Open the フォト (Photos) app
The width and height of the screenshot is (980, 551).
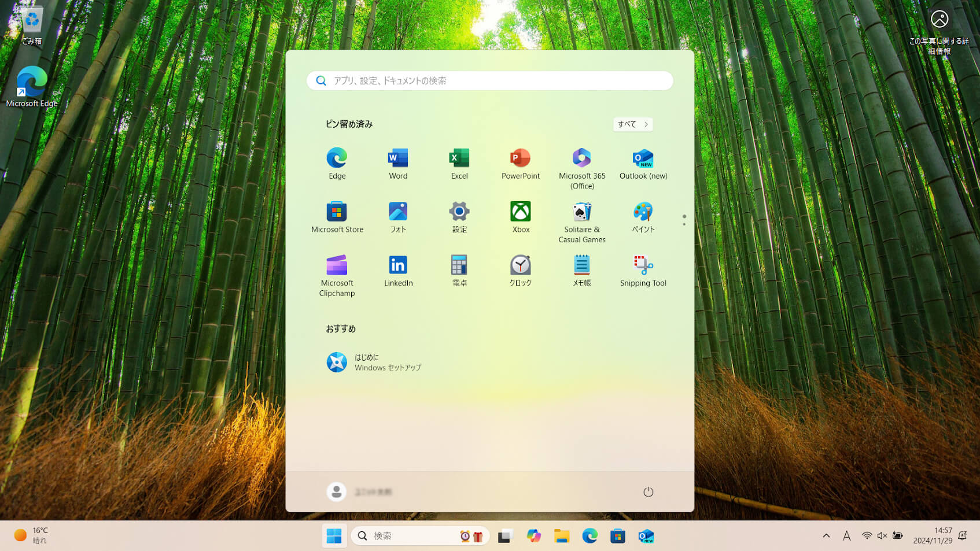click(398, 217)
